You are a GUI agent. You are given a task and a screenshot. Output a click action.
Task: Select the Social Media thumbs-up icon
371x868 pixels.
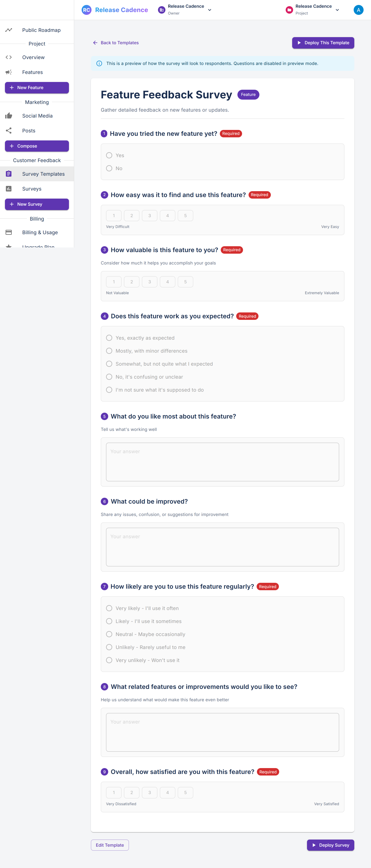(9, 116)
